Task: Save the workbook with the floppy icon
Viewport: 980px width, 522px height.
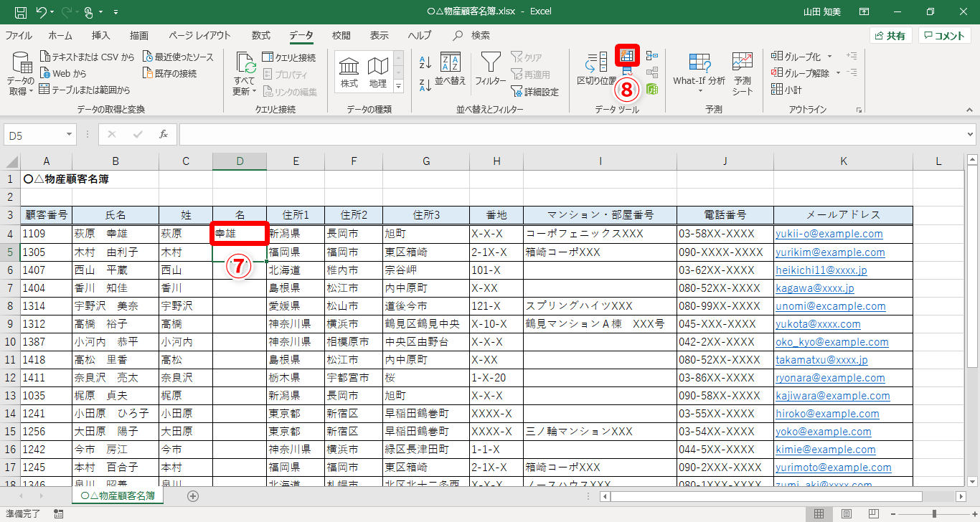Action: tap(21, 12)
